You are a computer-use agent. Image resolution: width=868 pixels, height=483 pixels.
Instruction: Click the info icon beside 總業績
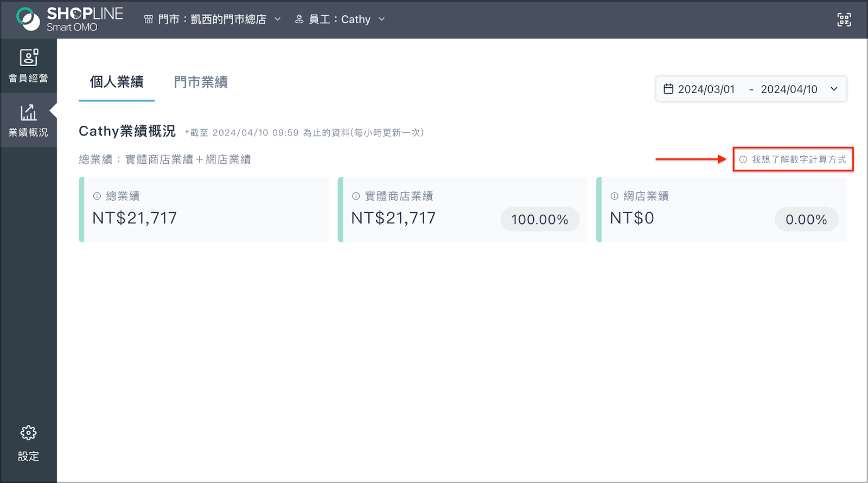pyautogui.click(x=97, y=196)
